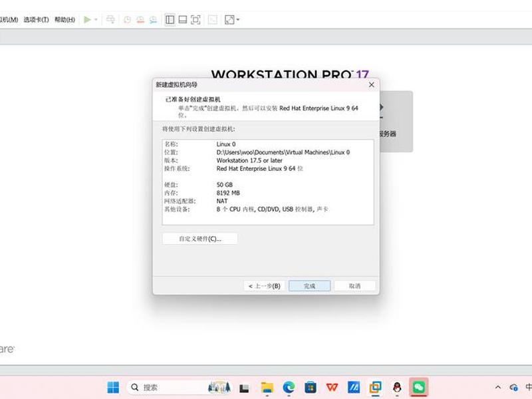Click the 自定义硬件(C)... button
This screenshot has height=399, width=532.
pos(200,239)
